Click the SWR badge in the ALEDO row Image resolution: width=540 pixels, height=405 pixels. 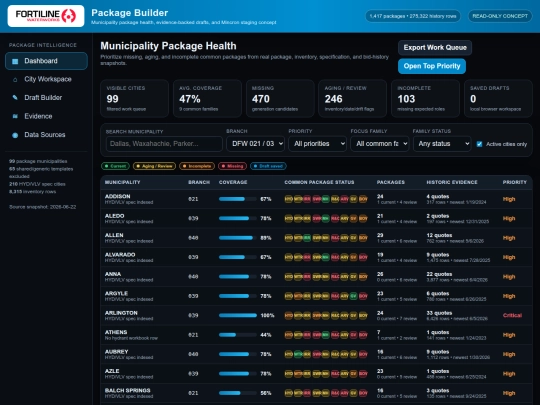coord(316,218)
